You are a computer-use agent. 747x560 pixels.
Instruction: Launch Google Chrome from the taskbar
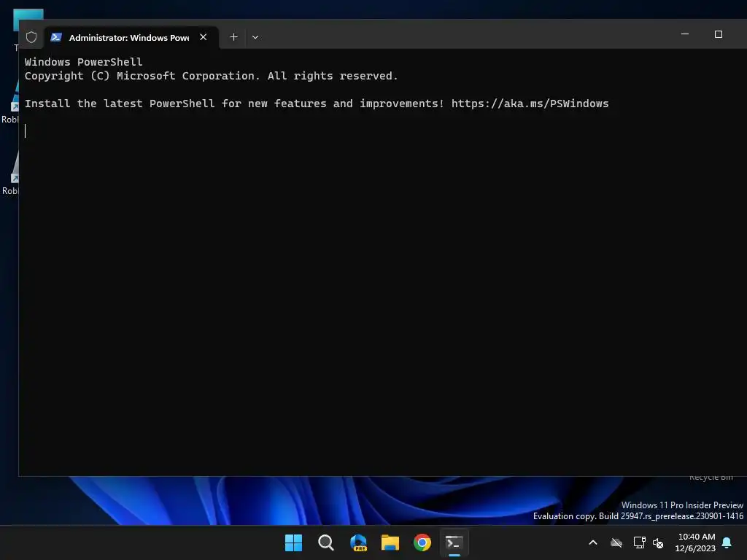(x=422, y=542)
